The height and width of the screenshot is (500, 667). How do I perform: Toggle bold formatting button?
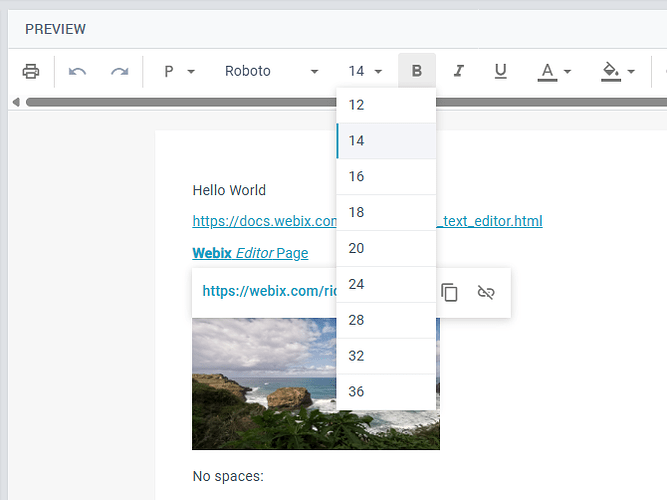point(417,71)
